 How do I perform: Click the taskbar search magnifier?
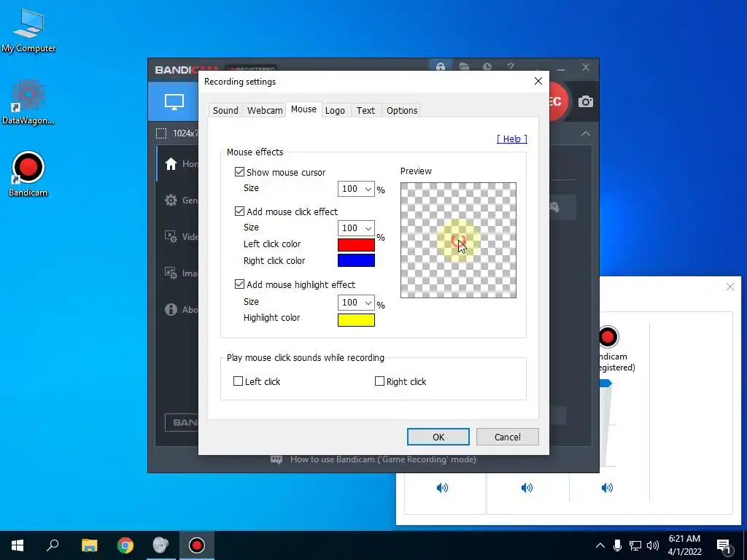(53, 545)
